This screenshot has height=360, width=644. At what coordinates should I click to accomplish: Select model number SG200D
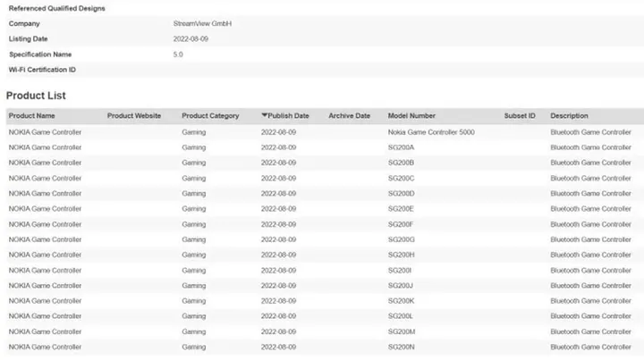402,194
